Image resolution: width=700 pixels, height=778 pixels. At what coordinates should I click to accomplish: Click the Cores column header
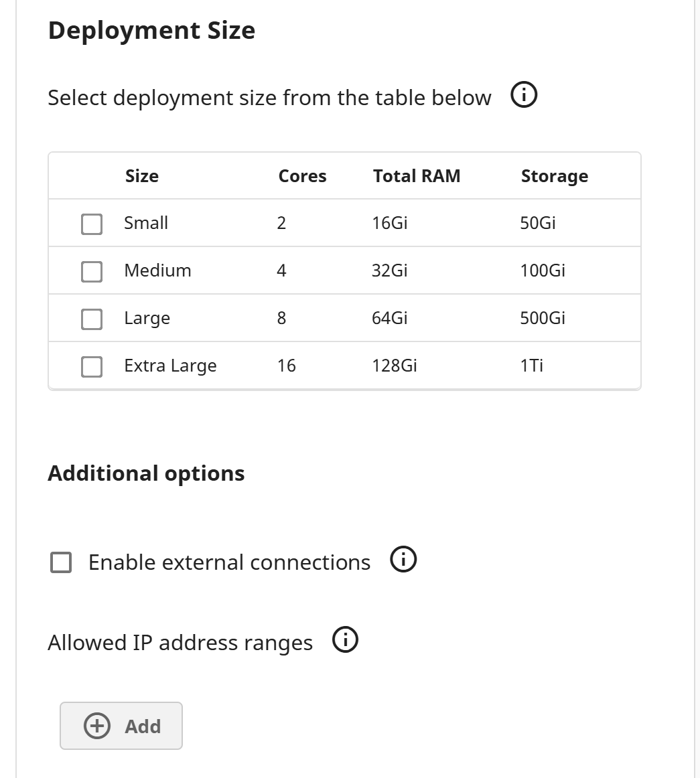point(302,176)
